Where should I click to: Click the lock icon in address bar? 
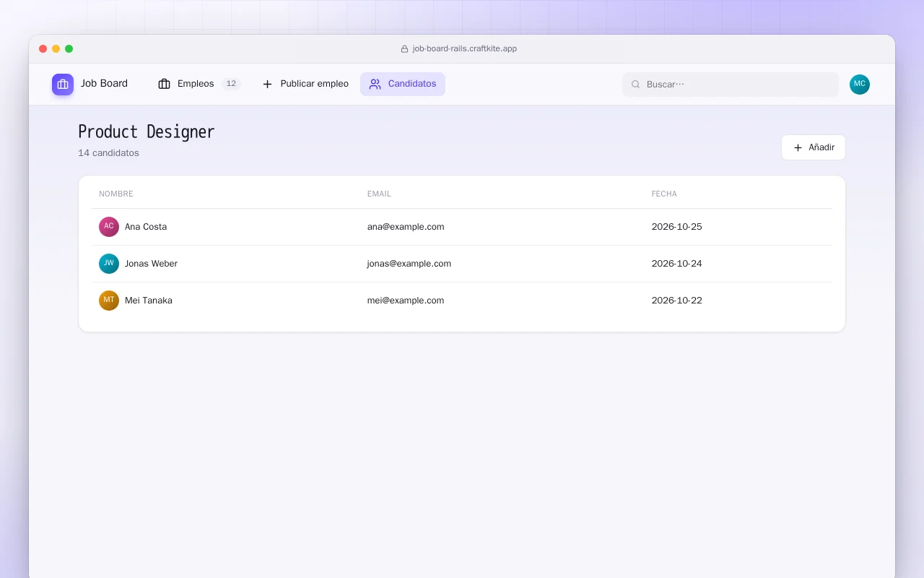[405, 49]
